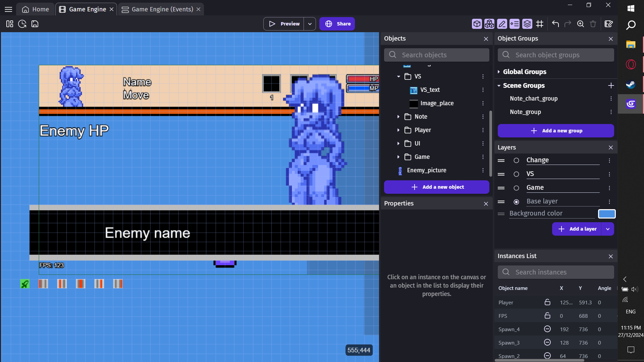Open scene properties edit icon
644x362 pixels.
tap(609, 24)
